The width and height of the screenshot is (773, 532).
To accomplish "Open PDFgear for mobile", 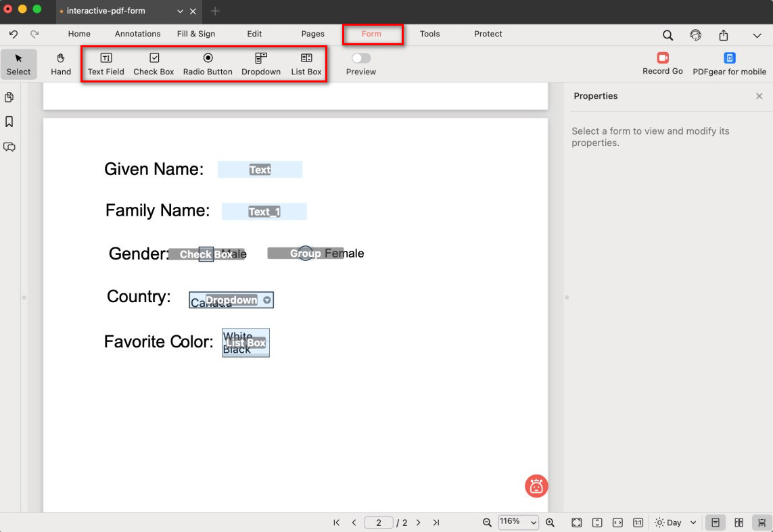I will click(x=729, y=64).
